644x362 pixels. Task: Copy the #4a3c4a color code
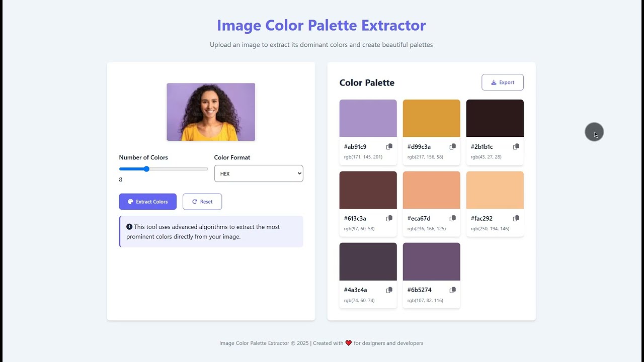(389, 290)
